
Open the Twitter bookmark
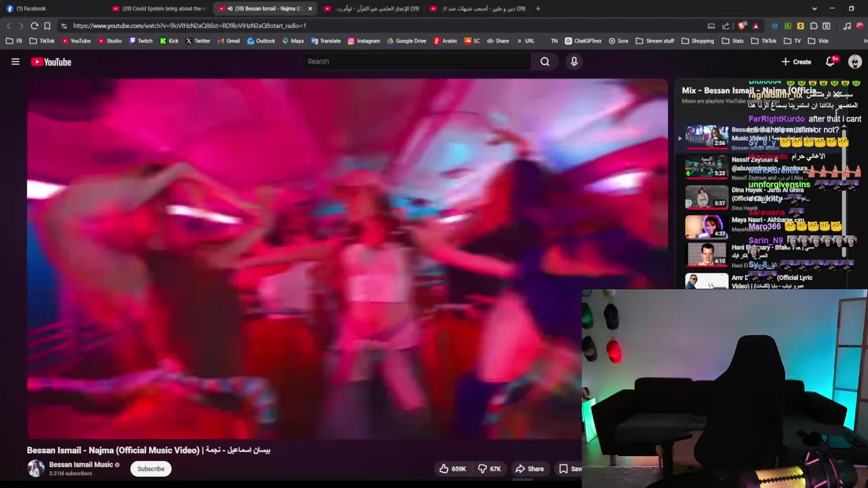click(198, 41)
